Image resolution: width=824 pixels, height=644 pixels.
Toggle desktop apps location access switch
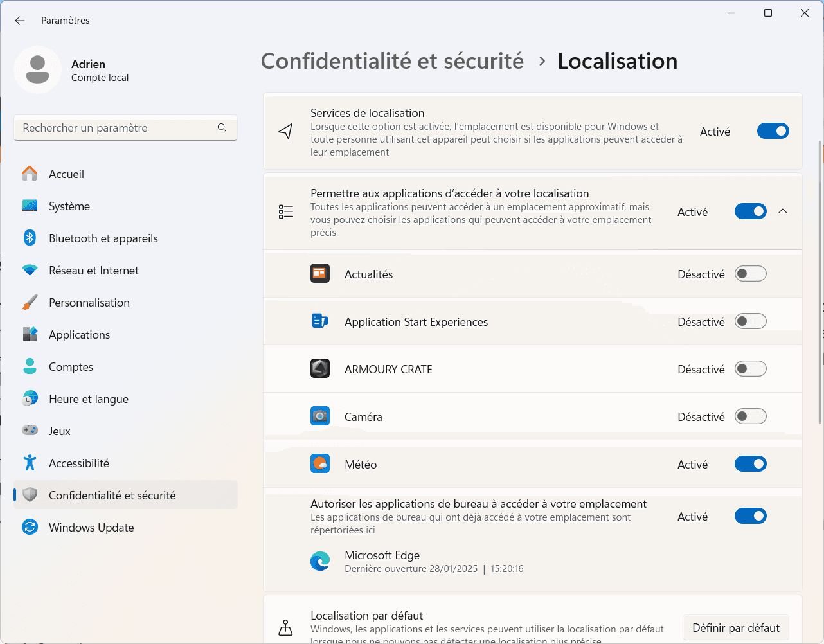(x=751, y=516)
